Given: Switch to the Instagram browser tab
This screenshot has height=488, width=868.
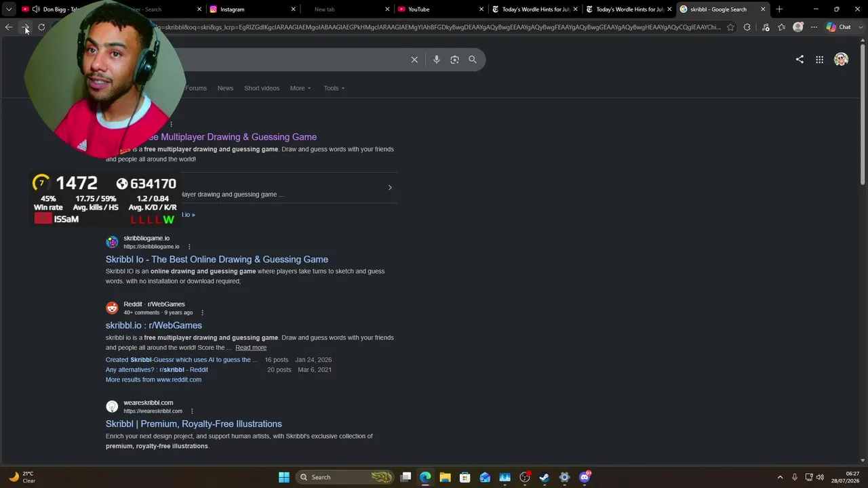Looking at the screenshot, I should click(x=253, y=9).
